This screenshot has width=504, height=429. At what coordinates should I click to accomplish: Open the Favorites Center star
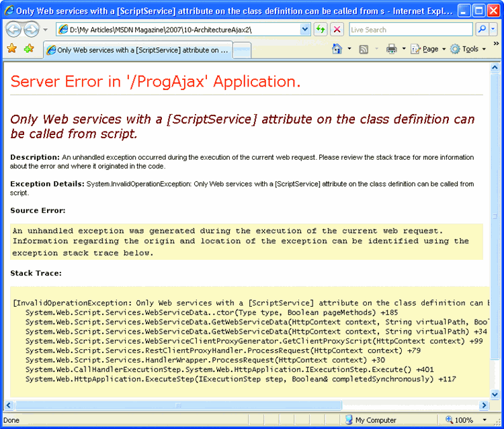point(11,49)
